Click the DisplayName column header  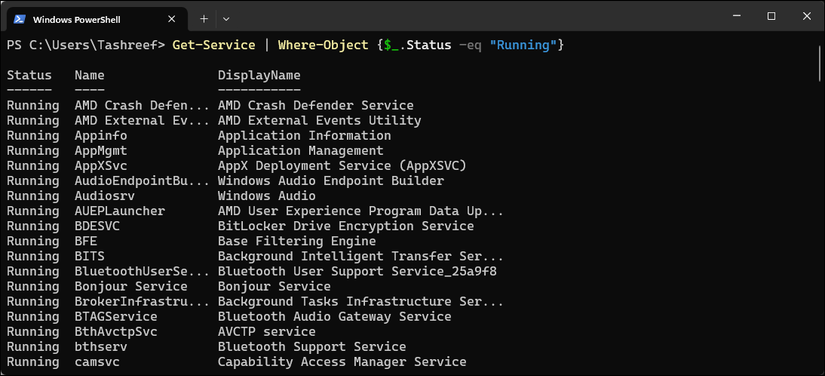(259, 75)
